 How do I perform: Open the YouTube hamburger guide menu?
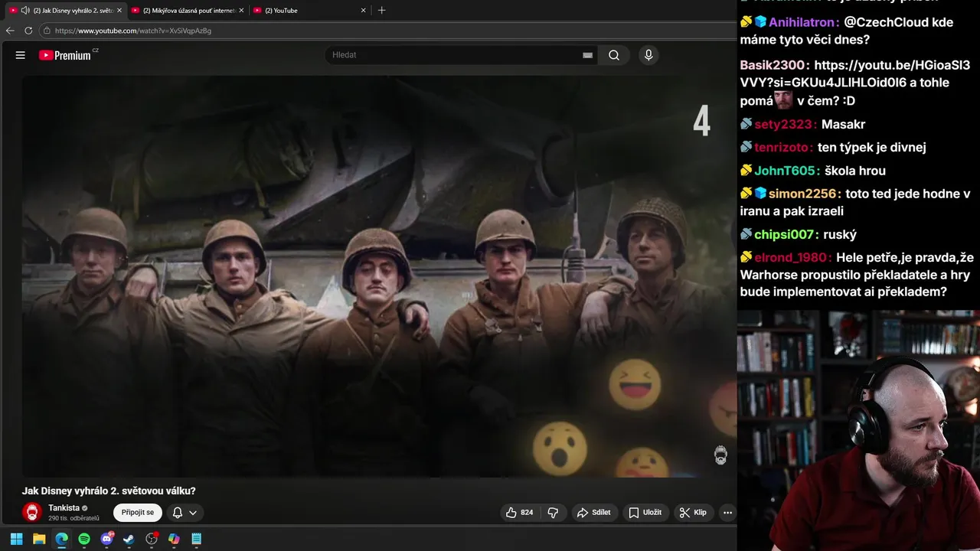coord(21,55)
